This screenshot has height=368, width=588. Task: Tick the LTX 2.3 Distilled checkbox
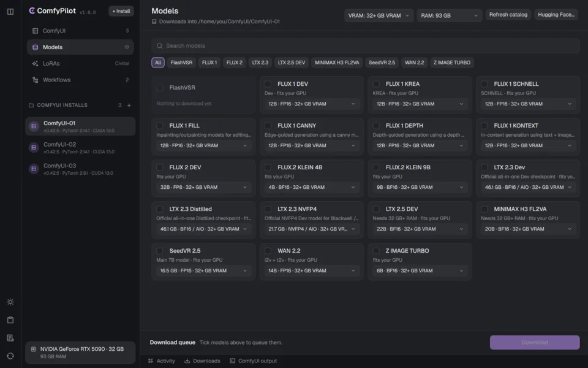[x=160, y=209]
